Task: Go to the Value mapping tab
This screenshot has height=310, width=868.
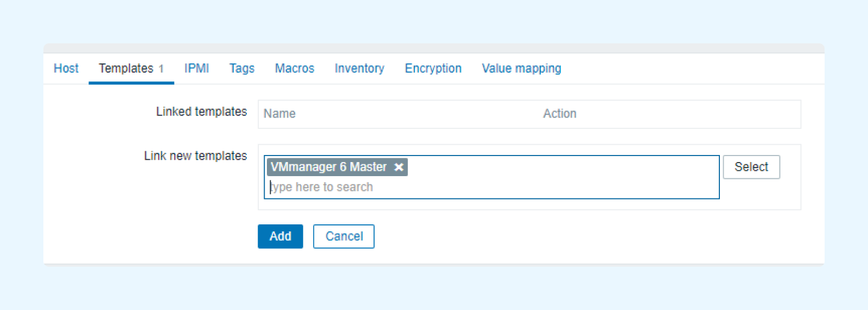Action: pos(521,68)
